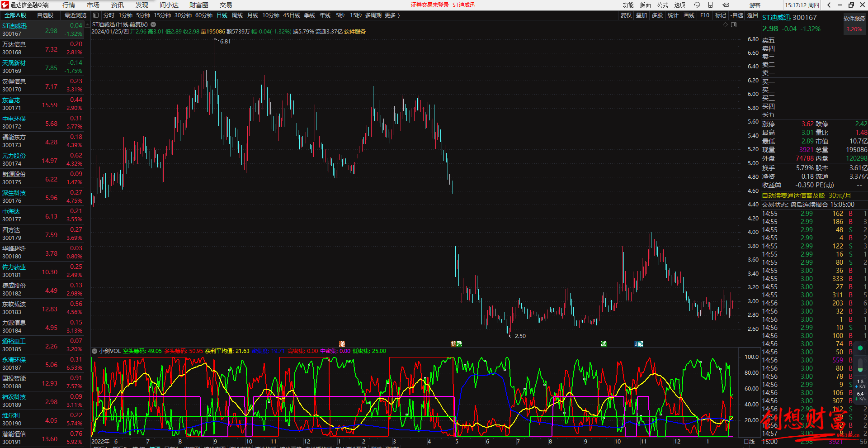This screenshot has width=868, height=448.
Task: Click the 游客 user label
Action: (x=755, y=5)
